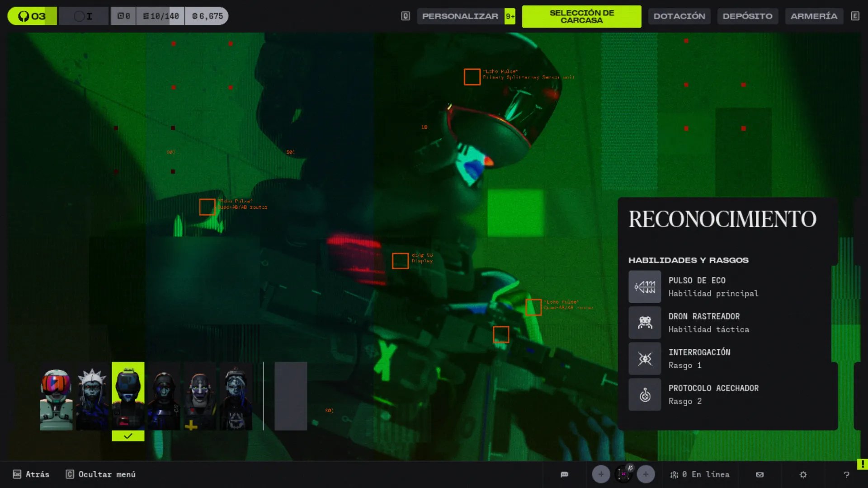Select the red-visored helmet shell portrait

(56, 398)
